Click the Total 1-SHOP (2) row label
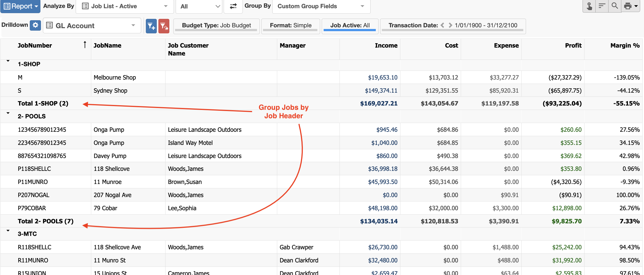Image resolution: width=644 pixels, height=275 pixels. 43,103
